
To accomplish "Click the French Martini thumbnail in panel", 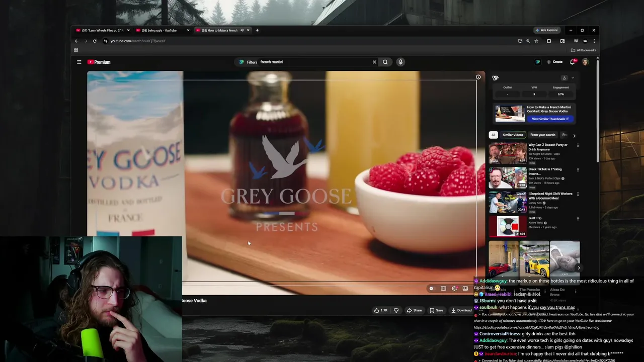I will [510, 114].
